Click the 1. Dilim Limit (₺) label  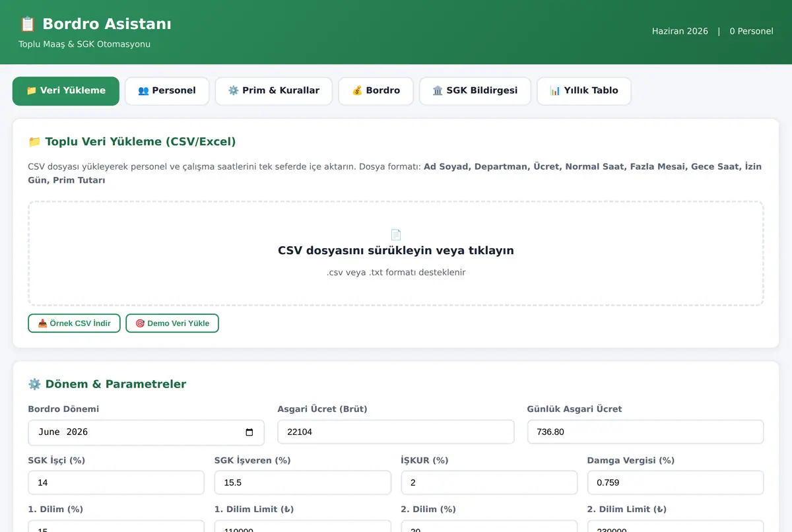[254, 510]
